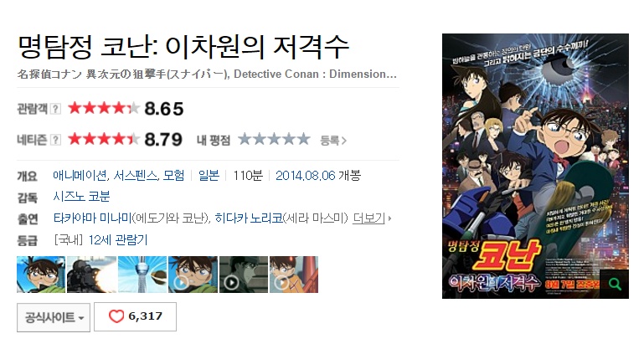The width and height of the screenshot is (644, 344).
Task: Click the 2014.08.06 release date link
Action: pos(306,176)
